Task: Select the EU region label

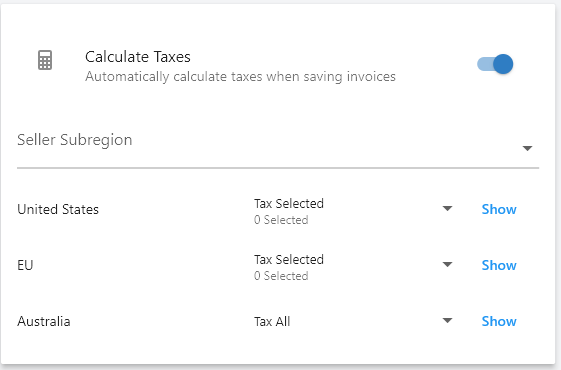Action: [25, 266]
